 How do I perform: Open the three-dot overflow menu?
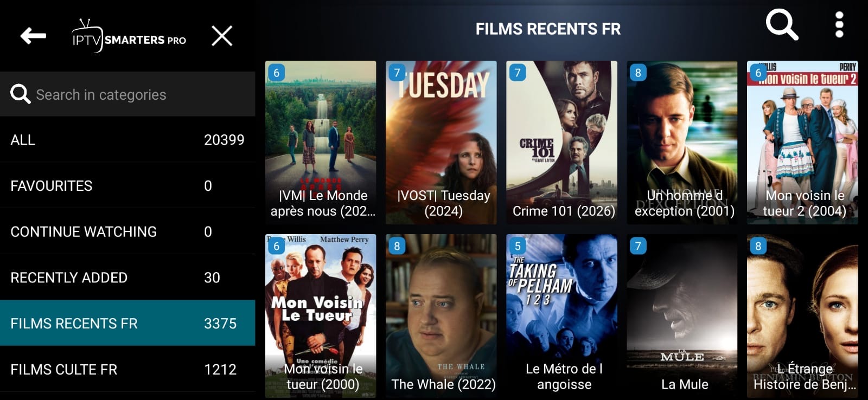pyautogui.click(x=839, y=25)
